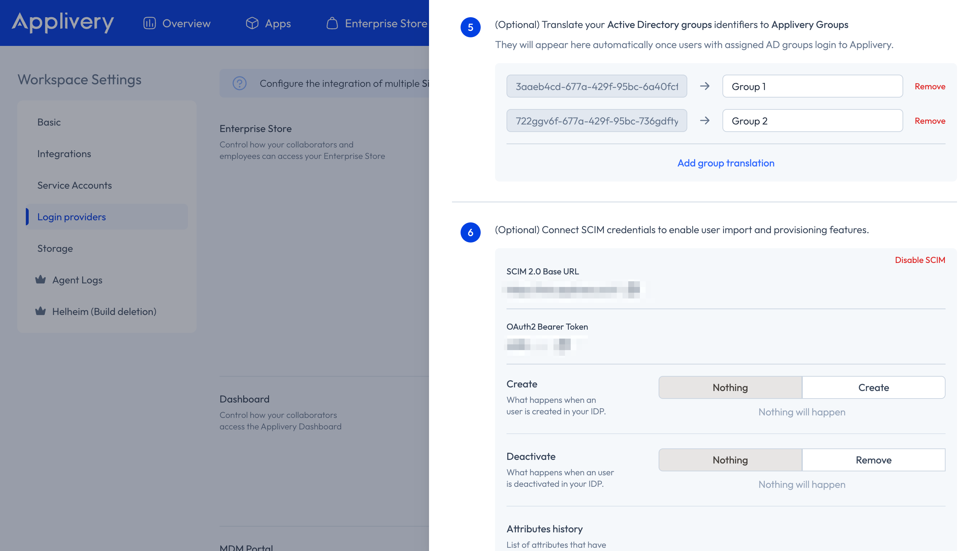The image size is (980, 551).
Task: Click the help question mark icon
Action: 240,83
